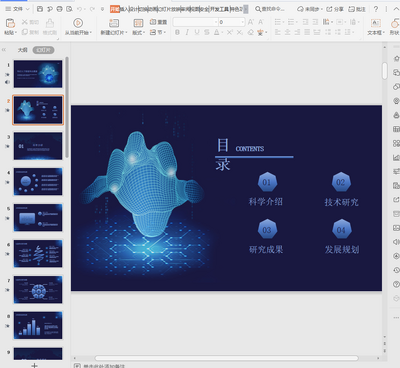
Task: Toggle Italic formatting
Action: pyautogui.click(x=187, y=32)
